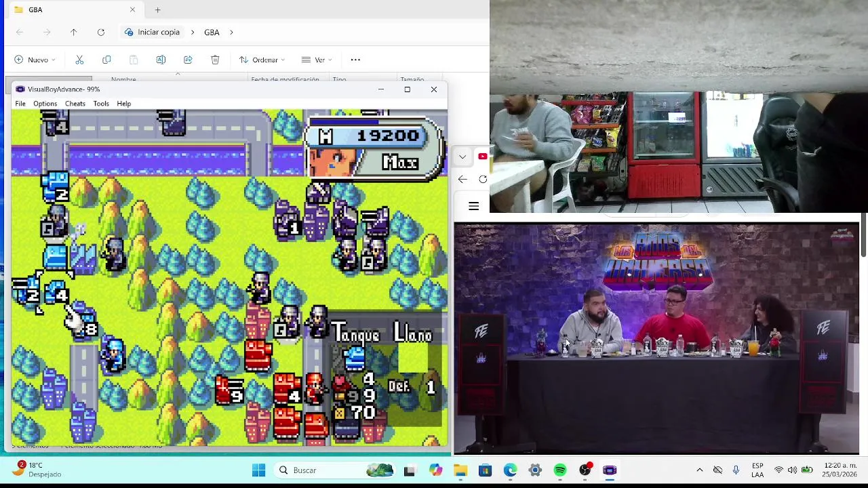Launch Copilot from the taskbar
The width and height of the screenshot is (868, 488).
(x=435, y=470)
